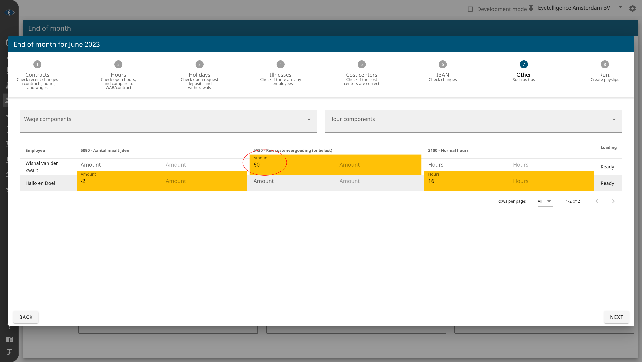
Task: Select employee Hallo en Doei
Action: (x=40, y=183)
